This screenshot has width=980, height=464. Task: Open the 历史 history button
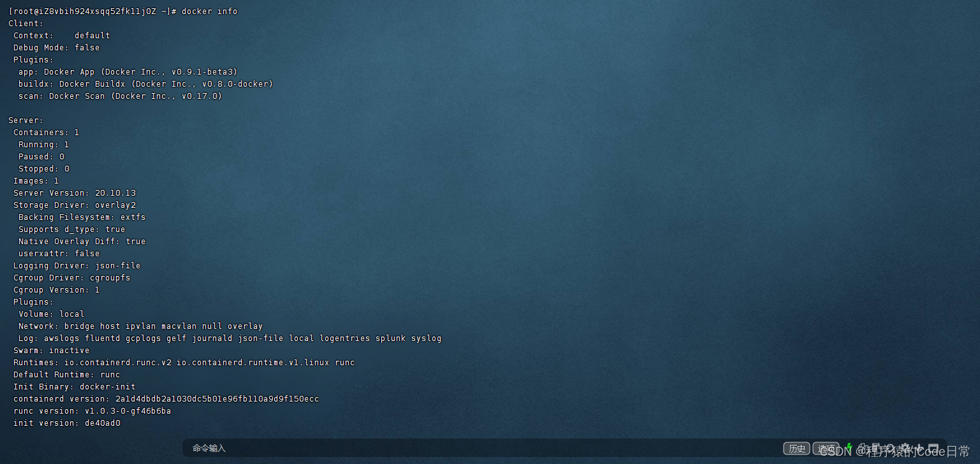(x=797, y=449)
